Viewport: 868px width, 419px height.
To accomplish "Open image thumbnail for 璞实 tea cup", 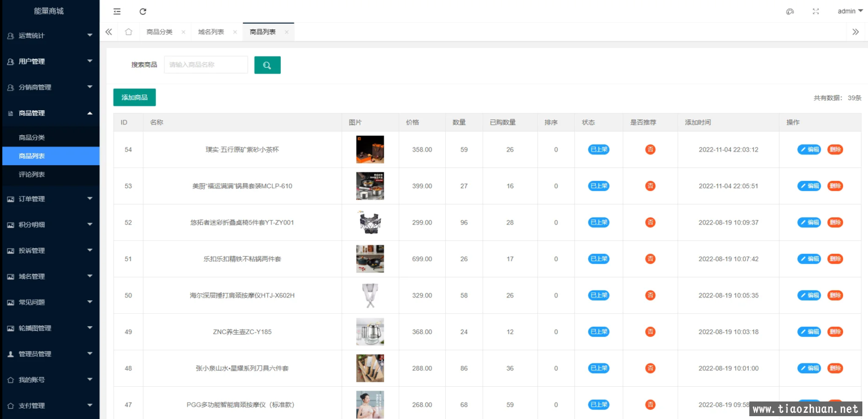I will tap(370, 150).
